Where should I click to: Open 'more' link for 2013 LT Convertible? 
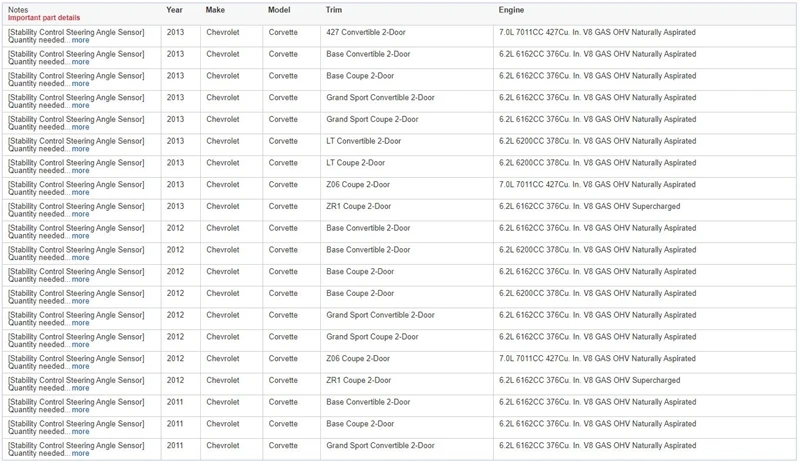80,149
